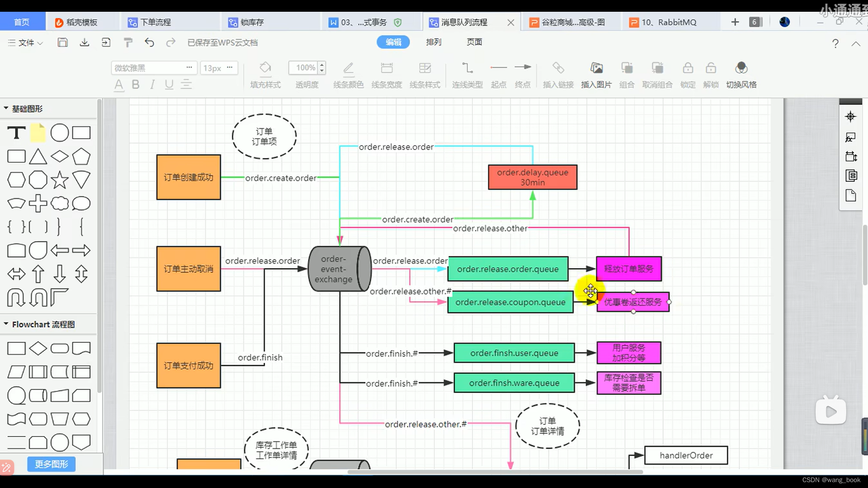
Task: Select the order.delay.queue 30min box
Action: (x=533, y=177)
